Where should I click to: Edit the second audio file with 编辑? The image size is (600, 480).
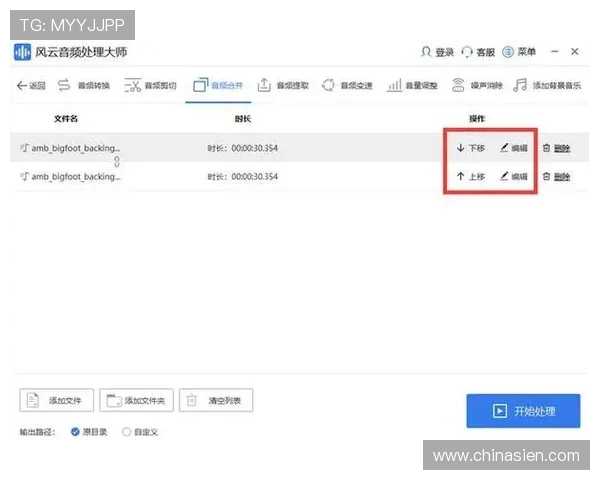514,176
